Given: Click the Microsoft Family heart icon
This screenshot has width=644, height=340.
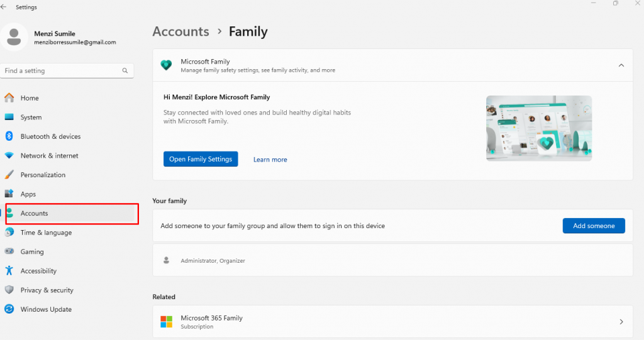Looking at the screenshot, I should pos(166,65).
